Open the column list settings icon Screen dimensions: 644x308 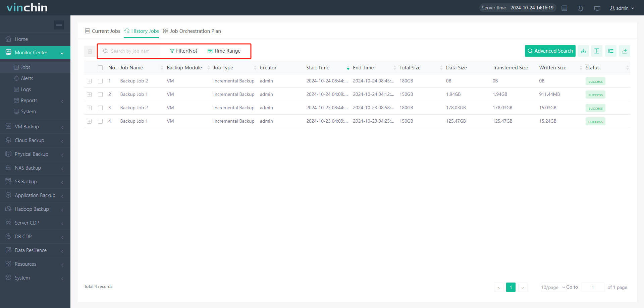pos(611,51)
